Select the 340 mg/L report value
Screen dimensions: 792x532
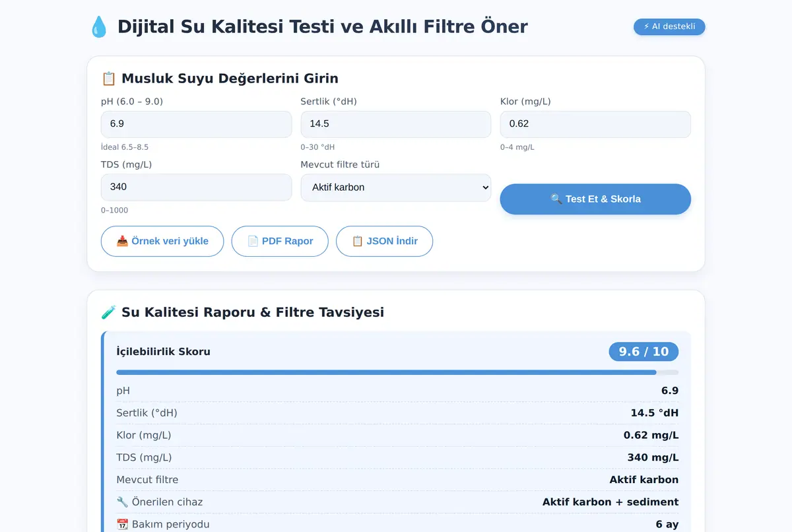click(653, 458)
